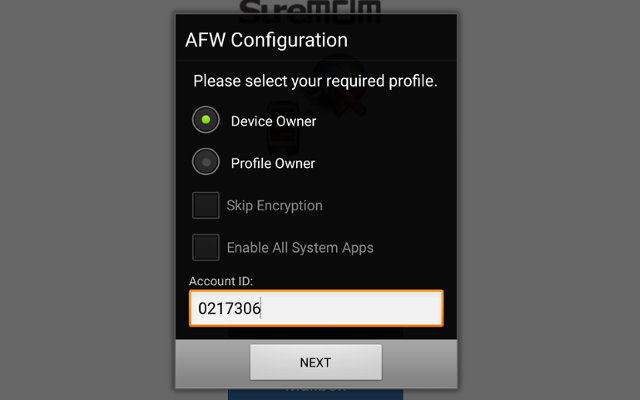Click the Profile Owner text label
This screenshot has width=640, height=400.
pos(273,163)
